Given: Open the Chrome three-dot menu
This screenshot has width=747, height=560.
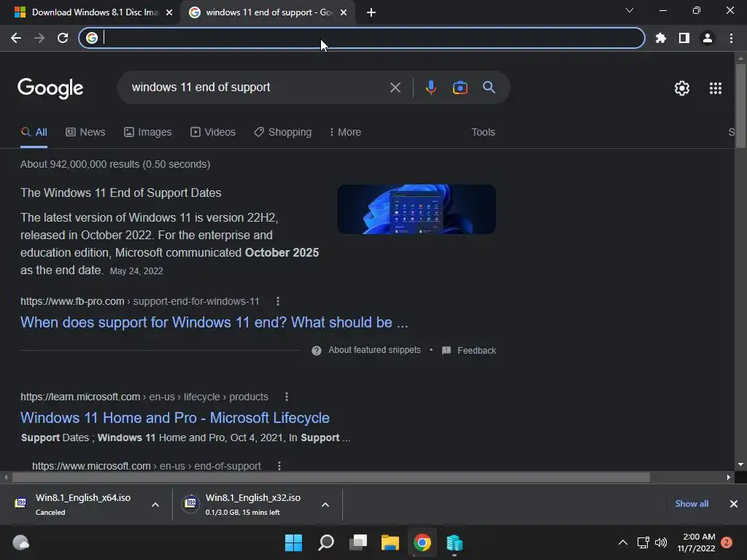Looking at the screenshot, I should [x=731, y=38].
